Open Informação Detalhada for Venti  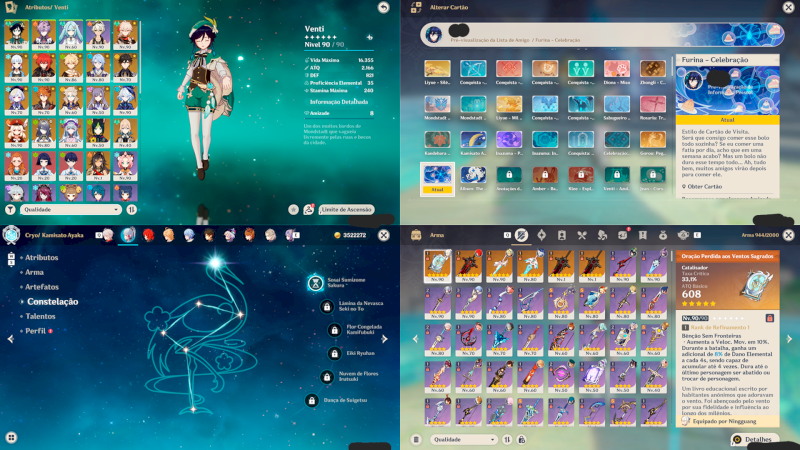coord(339,102)
